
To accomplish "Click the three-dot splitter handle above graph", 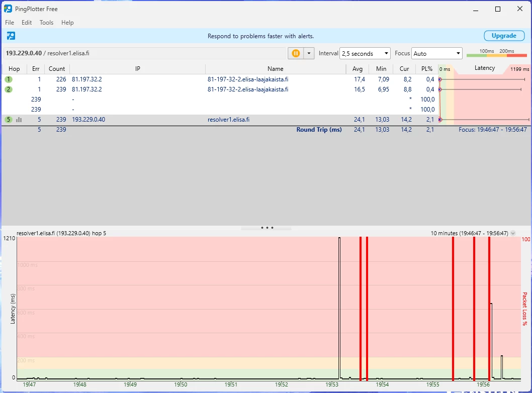I will (x=267, y=228).
